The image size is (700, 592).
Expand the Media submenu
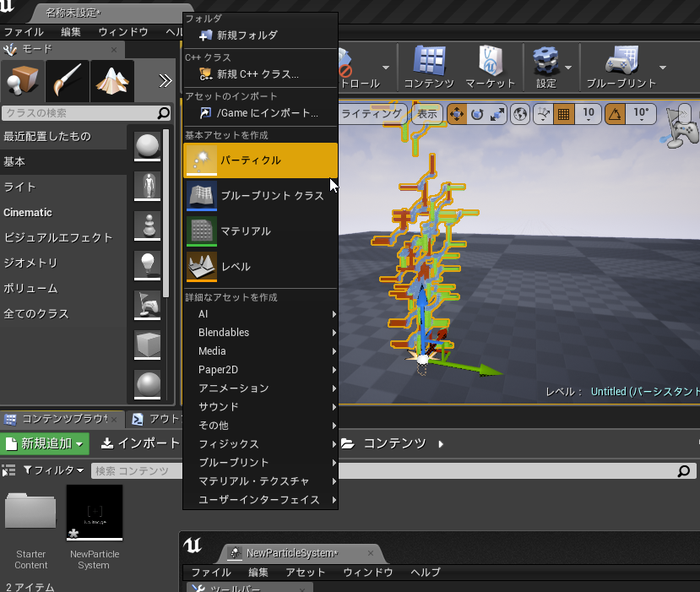coord(260,351)
